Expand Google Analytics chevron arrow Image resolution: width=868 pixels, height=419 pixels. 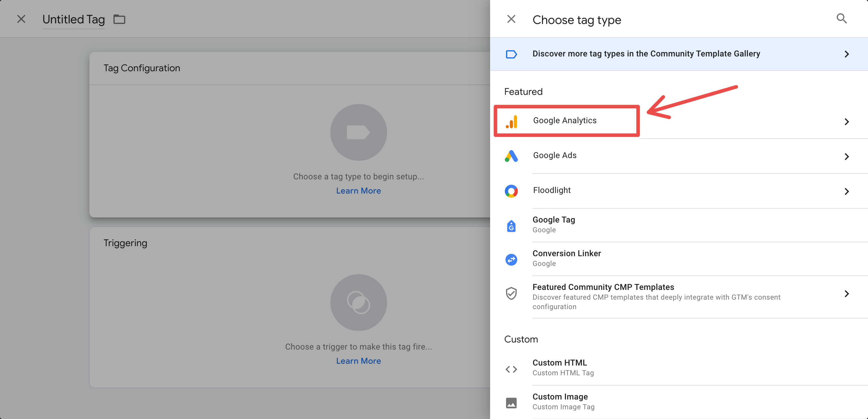click(x=847, y=121)
